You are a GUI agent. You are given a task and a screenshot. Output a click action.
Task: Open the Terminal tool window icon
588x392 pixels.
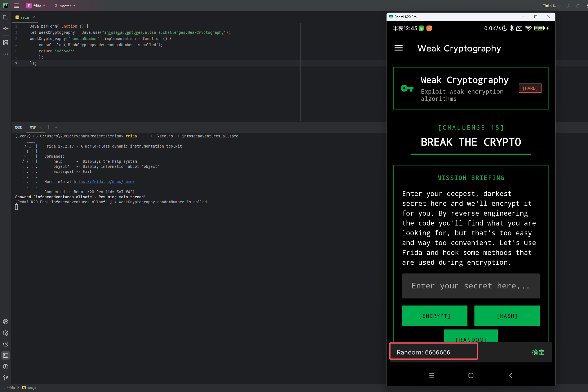6,355
